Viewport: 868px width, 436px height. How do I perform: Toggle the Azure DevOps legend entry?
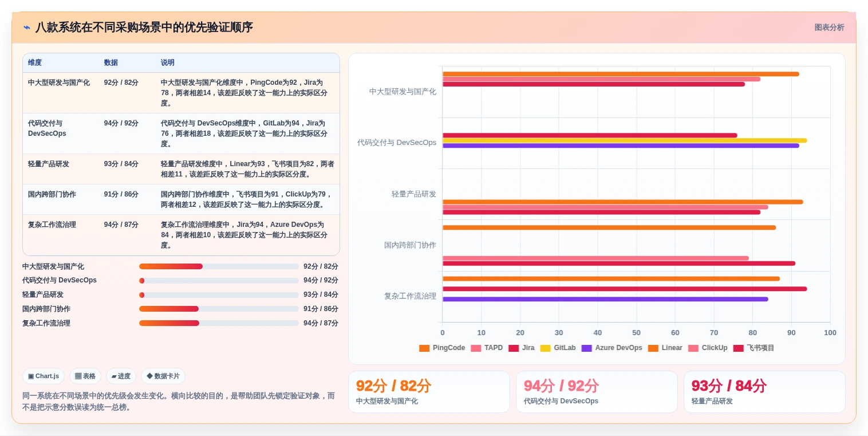(x=611, y=348)
